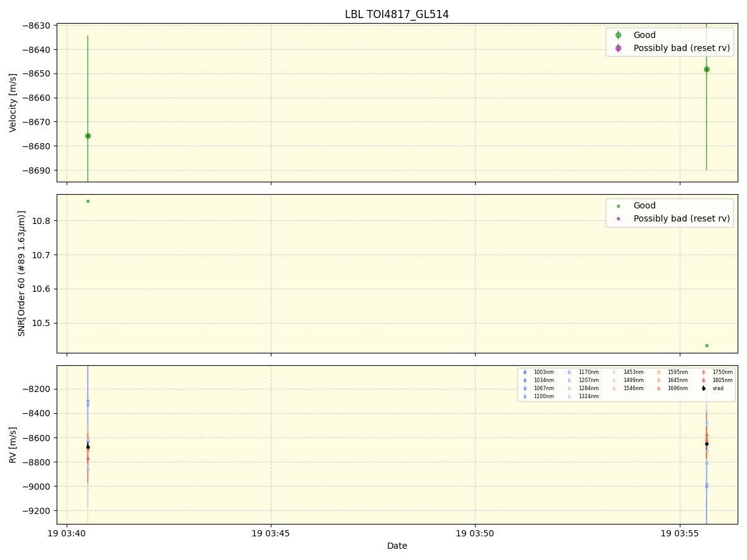Click the 'Possibly bad (reset rv)' marker in velocity legend
The height and width of the screenshot is (560, 747).
click(x=618, y=48)
